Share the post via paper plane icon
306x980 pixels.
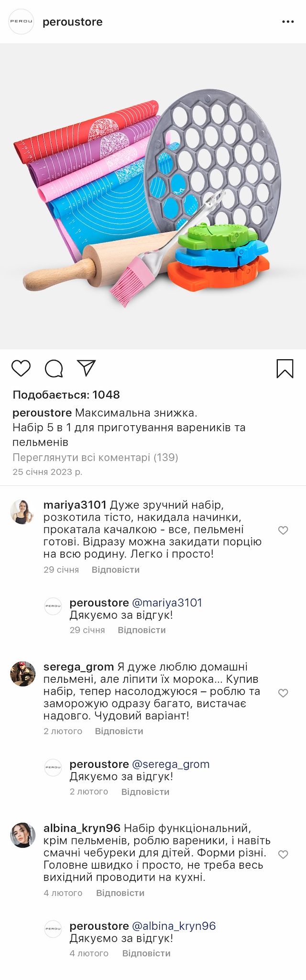click(87, 368)
